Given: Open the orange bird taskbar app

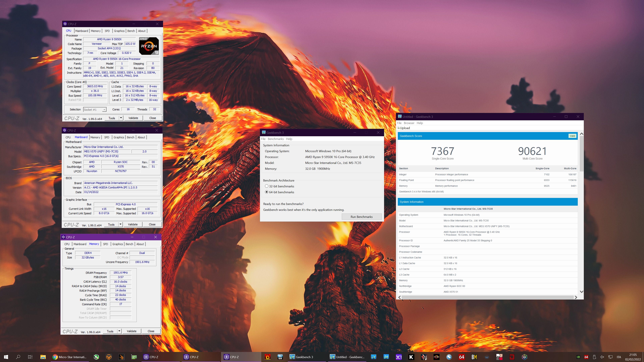Looking at the screenshot, I should (x=121, y=357).
